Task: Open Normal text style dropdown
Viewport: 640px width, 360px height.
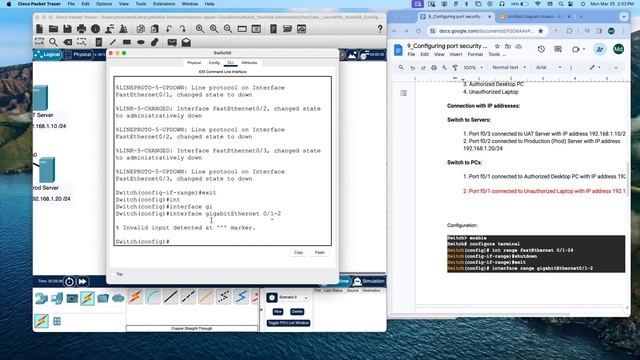Action: tap(509, 67)
